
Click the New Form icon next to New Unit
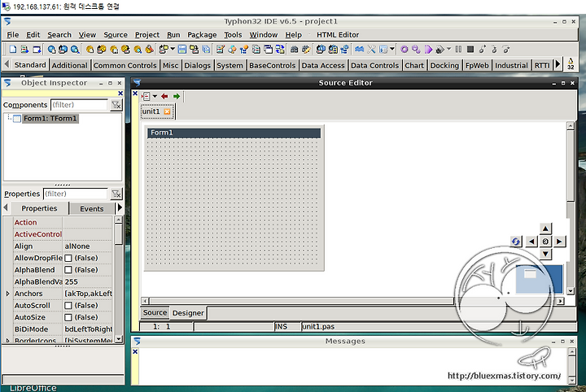coord(37,50)
